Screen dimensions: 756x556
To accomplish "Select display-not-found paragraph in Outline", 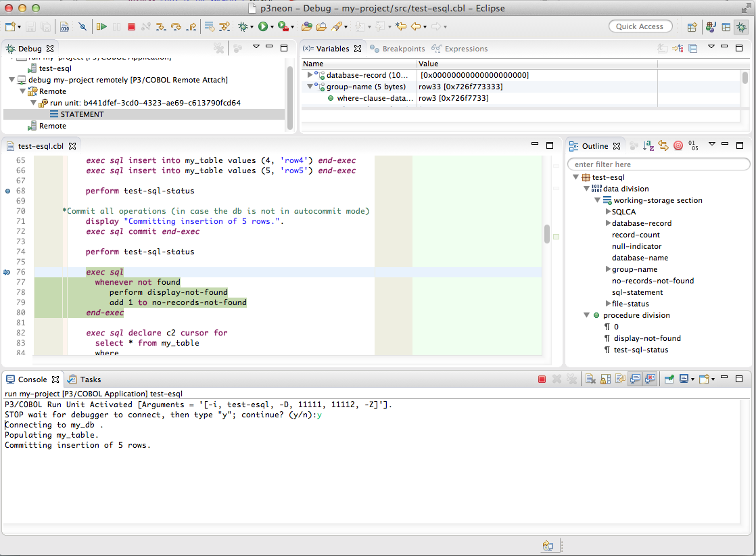I will [647, 338].
